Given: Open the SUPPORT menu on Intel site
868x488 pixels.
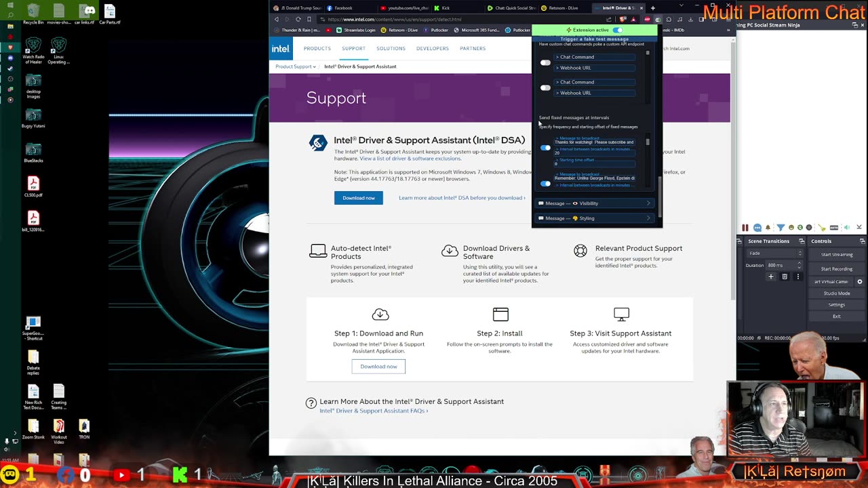Looking at the screenshot, I should 353,48.
